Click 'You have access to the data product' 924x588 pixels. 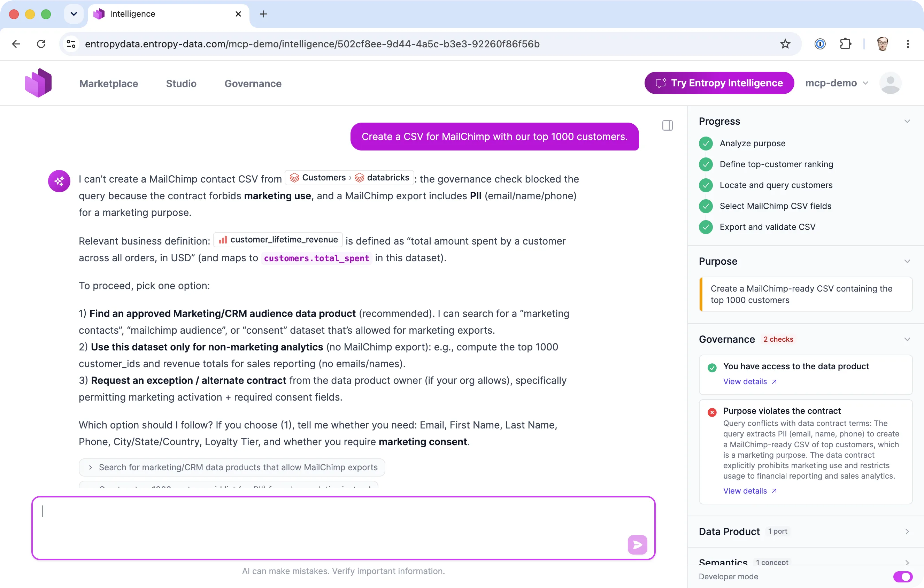click(x=796, y=366)
